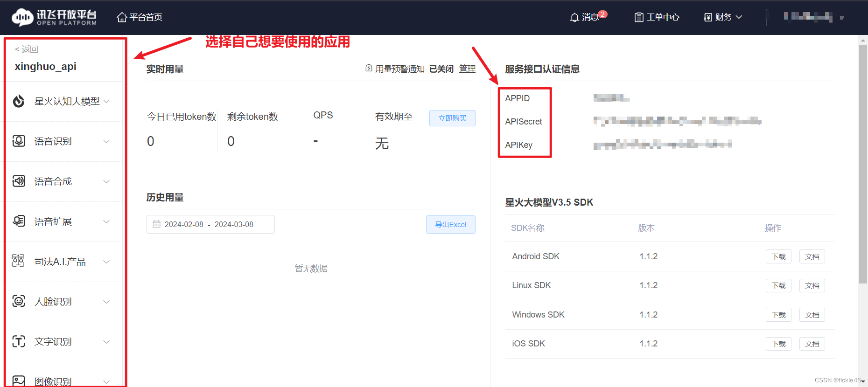Click the work order center icon
This screenshot has width=868, height=387.
639,17
